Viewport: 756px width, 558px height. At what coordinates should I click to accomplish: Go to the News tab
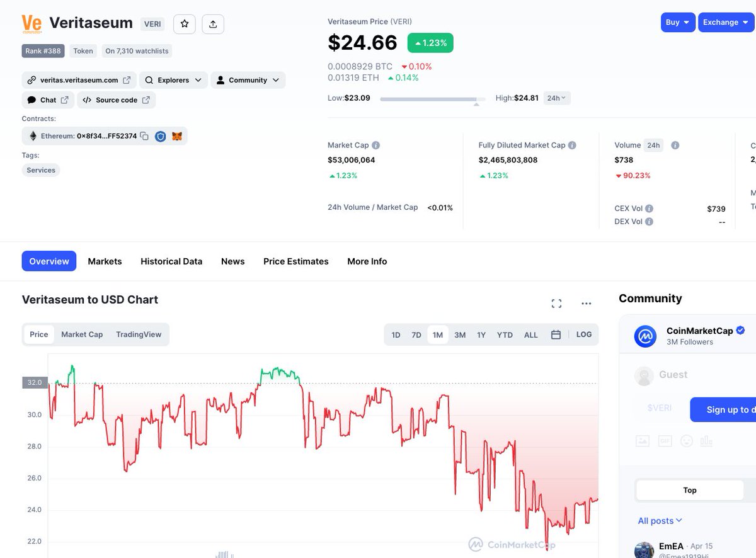(x=232, y=261)
